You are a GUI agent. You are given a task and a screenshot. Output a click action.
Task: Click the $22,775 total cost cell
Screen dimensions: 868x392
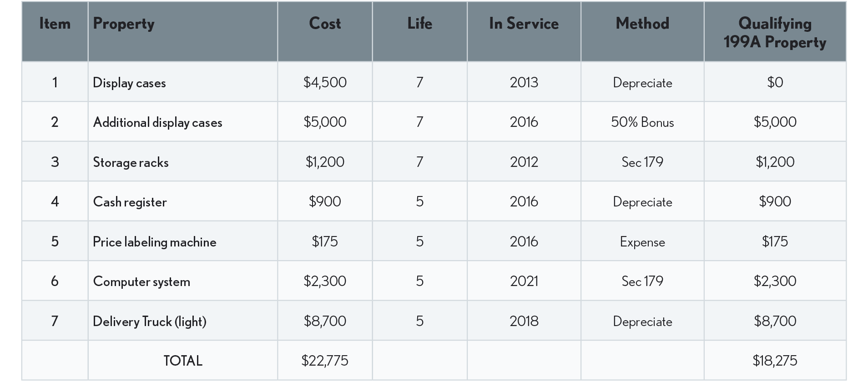[325, 361]
